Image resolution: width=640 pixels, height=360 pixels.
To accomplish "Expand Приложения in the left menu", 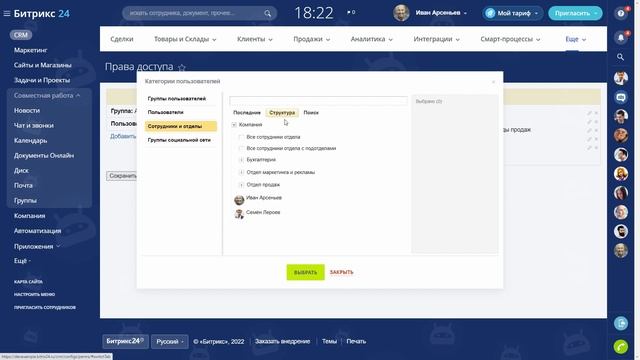I will tap(37, 247).
